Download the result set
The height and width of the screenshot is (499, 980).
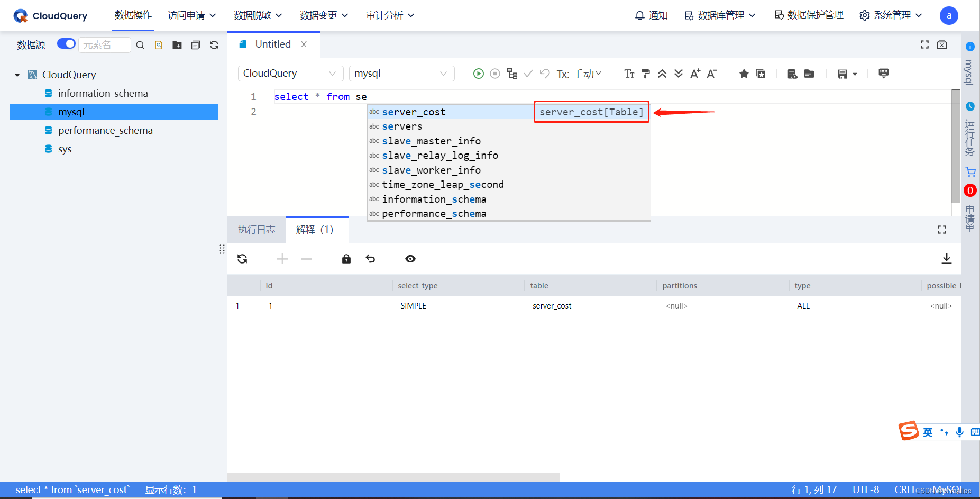(x=947, y=259)
